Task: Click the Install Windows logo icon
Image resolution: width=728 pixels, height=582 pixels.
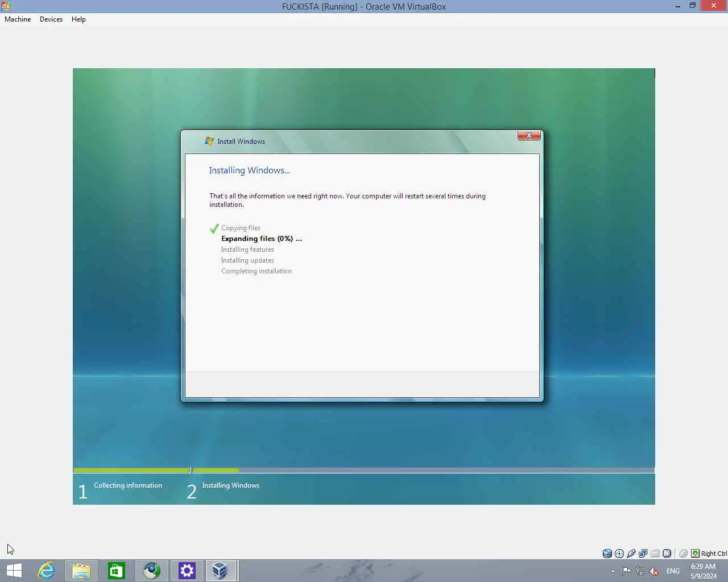Action: (209, 141)
